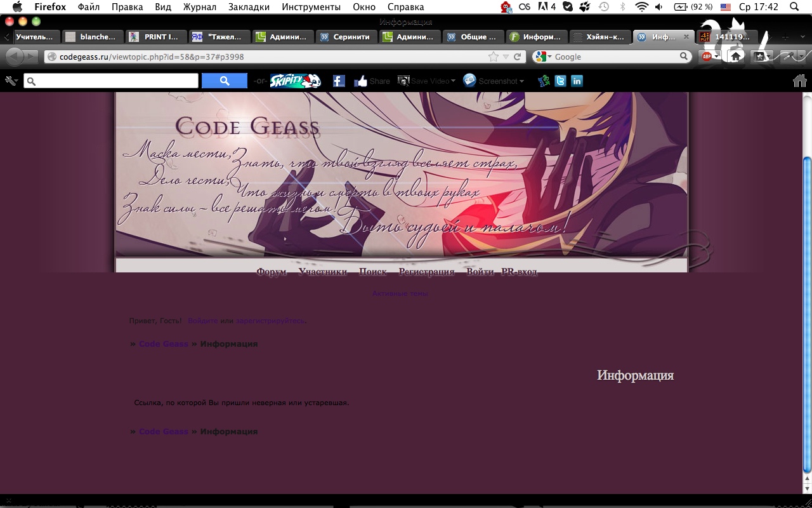Click the PR-вход navigation link
Image resolution: width=812 pixels, height=508 pixels.
click(x=519, y=272)
